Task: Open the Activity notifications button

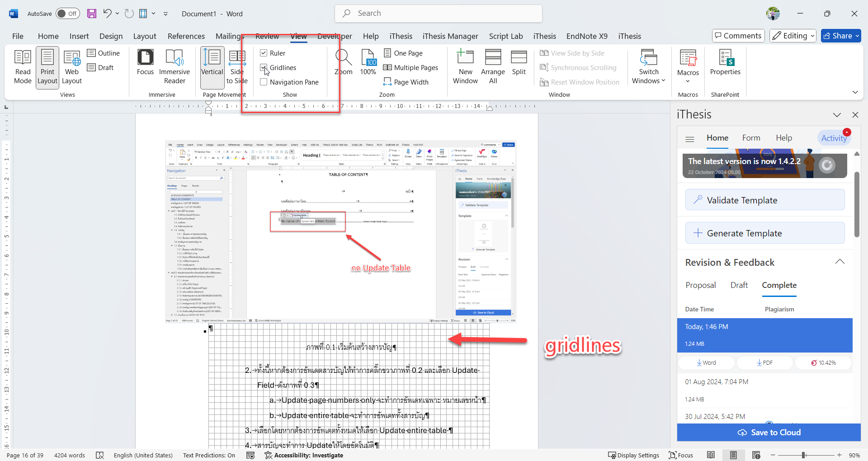Action: pyautogui.click(x=834, y=138)
